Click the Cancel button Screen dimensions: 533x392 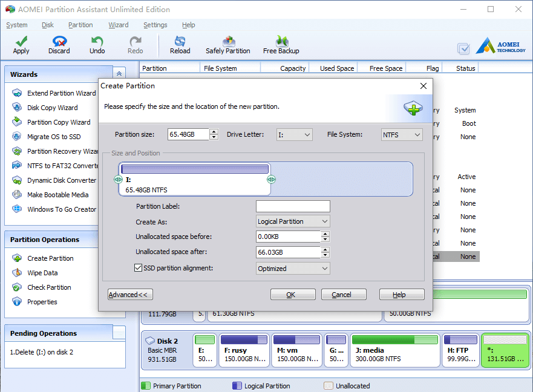click(344, 295)
